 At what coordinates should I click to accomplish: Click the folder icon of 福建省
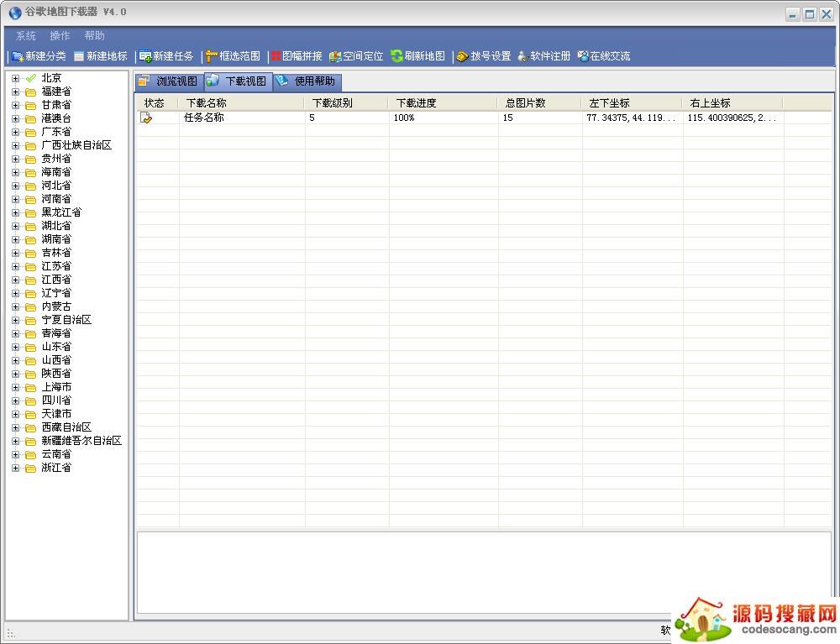pyautogui.click(x=31, y=92)
